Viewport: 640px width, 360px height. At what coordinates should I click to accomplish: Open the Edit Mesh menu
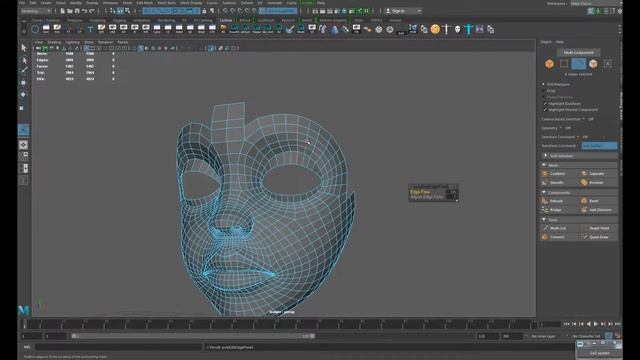pyautogui.click(x=144, y=3)
